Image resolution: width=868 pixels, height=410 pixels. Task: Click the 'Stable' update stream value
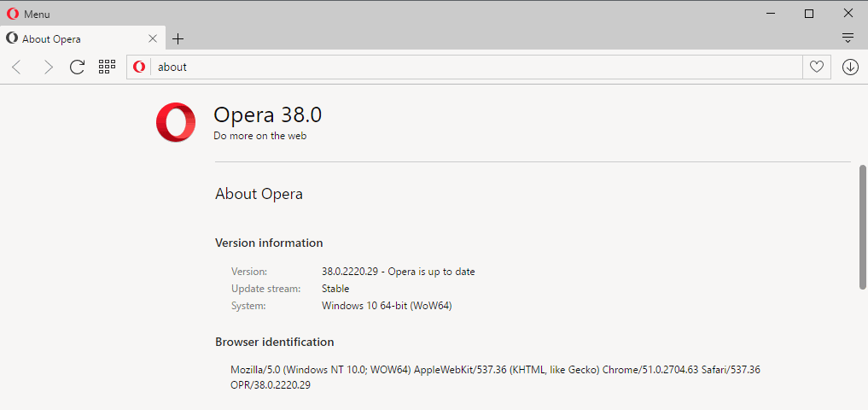(x=335, y=289)
